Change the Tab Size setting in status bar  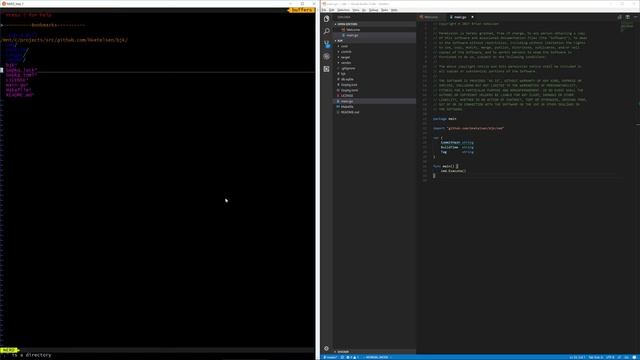(x=596, y=358)
